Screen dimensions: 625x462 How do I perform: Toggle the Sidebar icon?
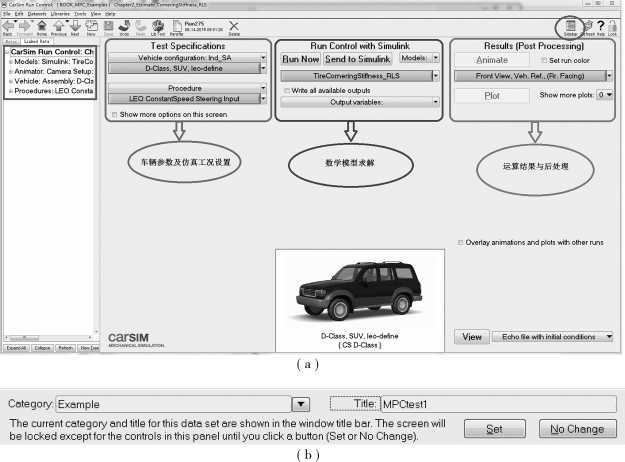tap(570, 26)
